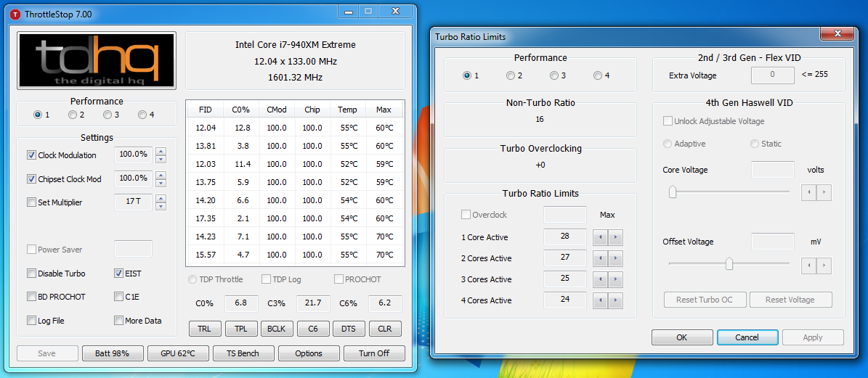Select Performance profile 4 in ThrottleStop
This screenshot has width=868, height=378.
coord(142,115)
